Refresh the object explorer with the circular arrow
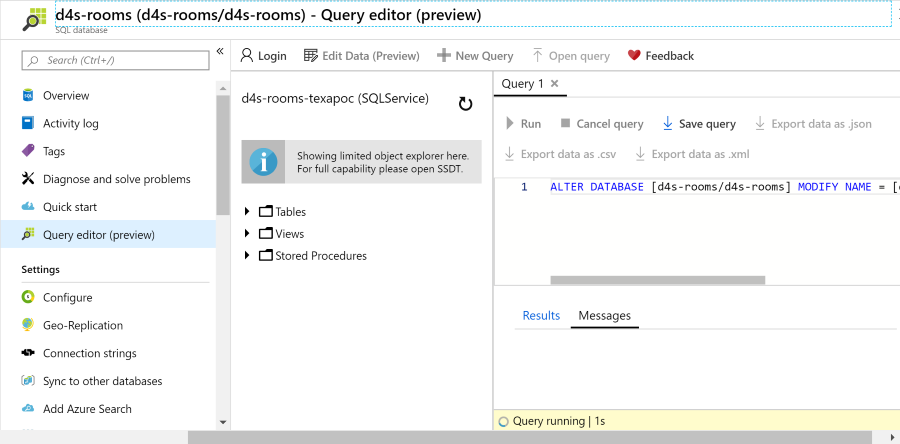The width and height of the screenshot is (900, 444). click(465, 104)
